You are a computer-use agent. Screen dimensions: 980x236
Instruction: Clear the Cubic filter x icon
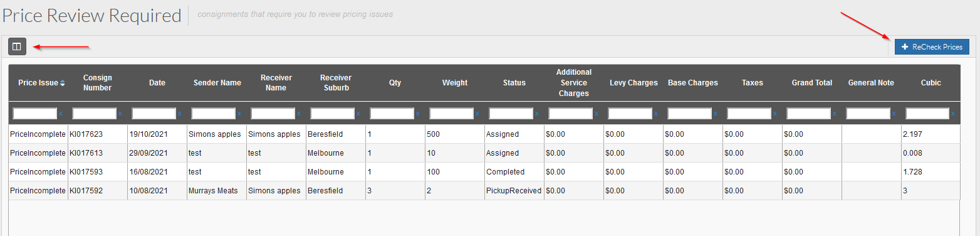(954, 114)
